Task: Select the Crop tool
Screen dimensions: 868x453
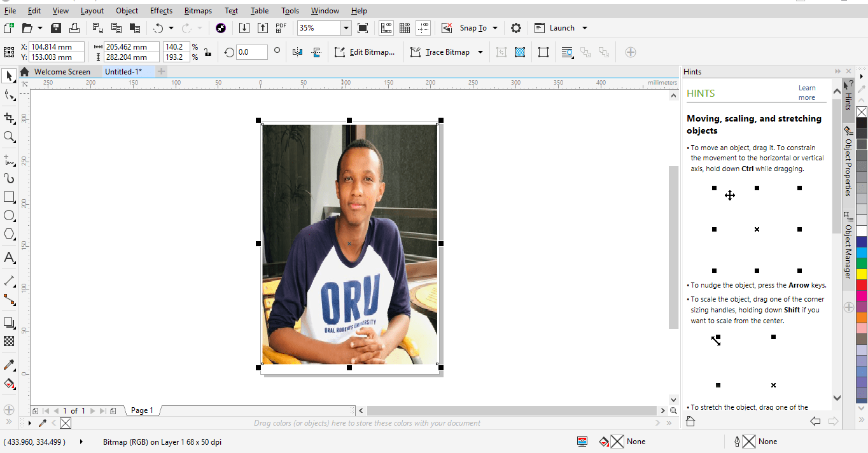Action: coord(9,118)
